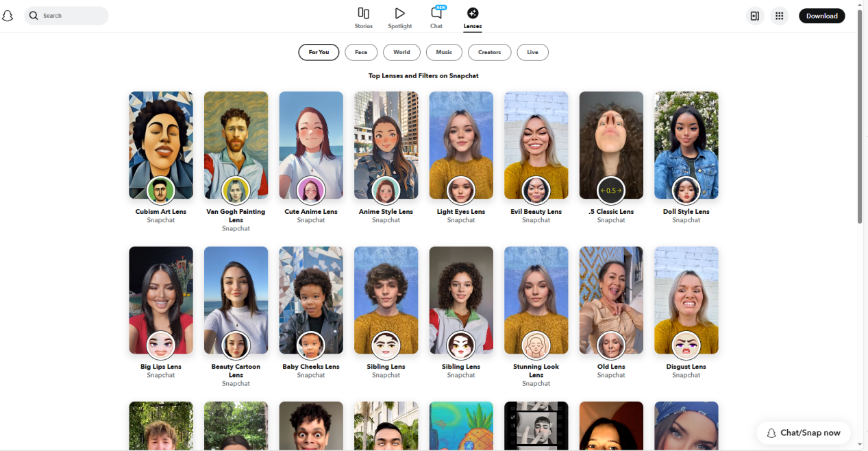Click the .5 Classic Lens round icon
The width and height of the screenshot is (868, 451).
(x=611, y=191)
